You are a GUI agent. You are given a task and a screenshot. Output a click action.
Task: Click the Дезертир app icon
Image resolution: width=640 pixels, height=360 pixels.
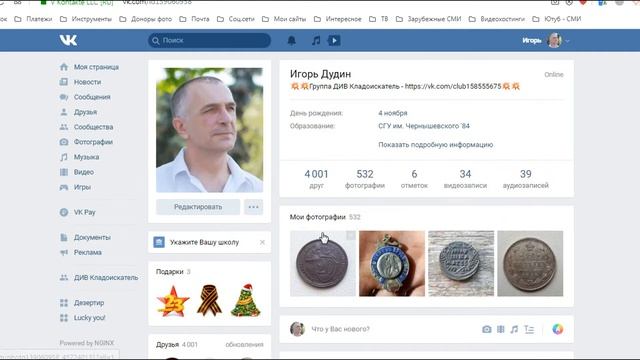(x=64, y=303)
